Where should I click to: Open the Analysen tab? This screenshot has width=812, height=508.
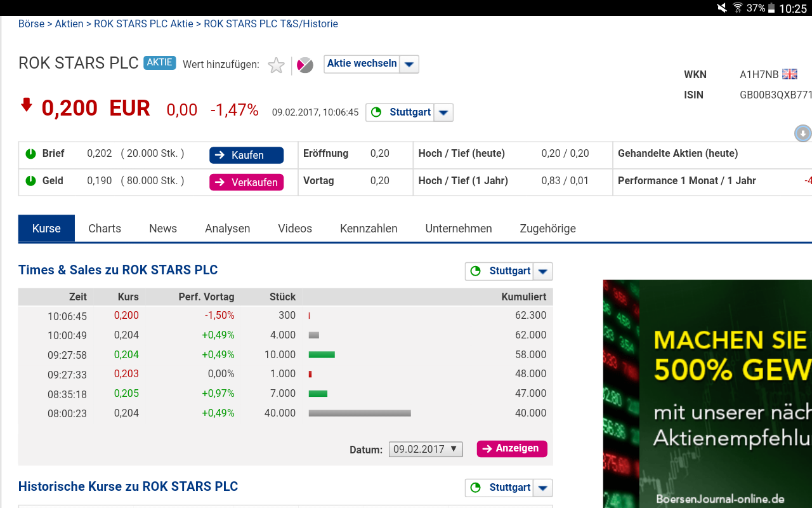(x=228, y=229)
